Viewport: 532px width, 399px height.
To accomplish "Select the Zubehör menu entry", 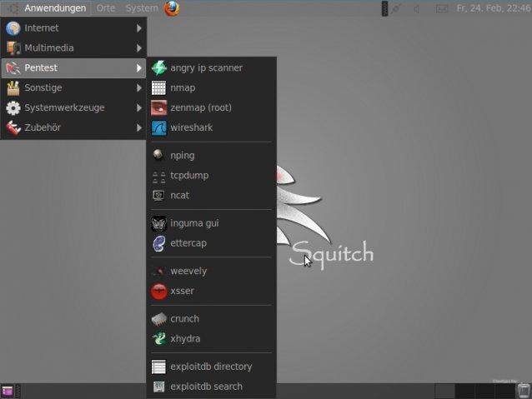I will [x=73, y=128].
